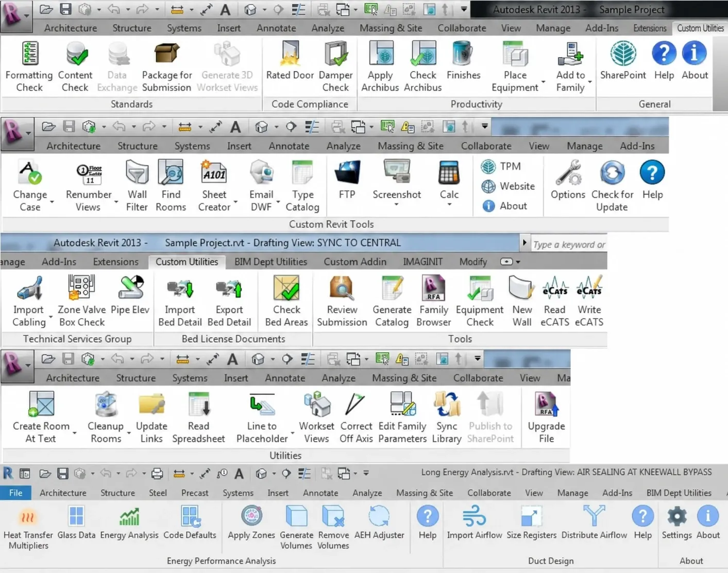Open the IMAGINIT ribbon tab

(422, 262)
